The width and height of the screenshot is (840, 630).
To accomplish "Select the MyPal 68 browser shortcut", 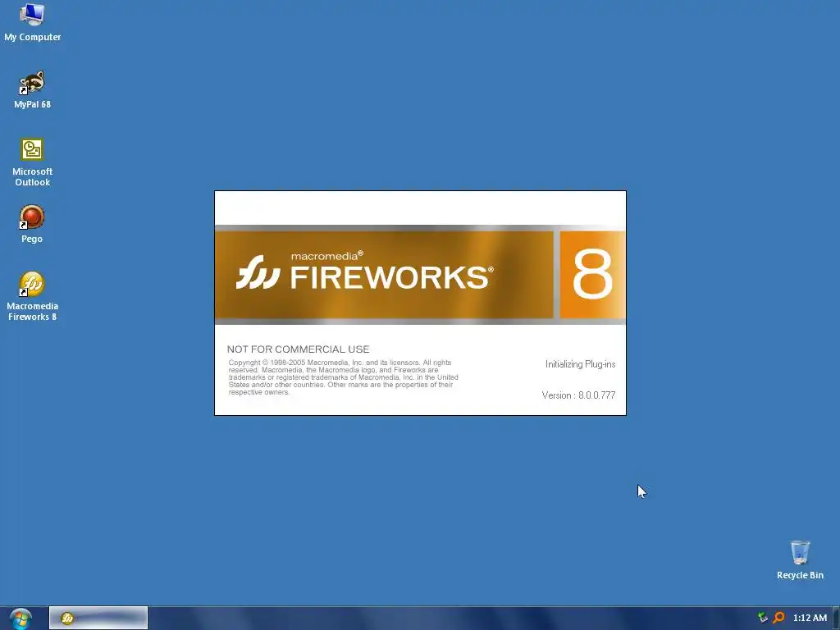I will [x=32, y=89].
